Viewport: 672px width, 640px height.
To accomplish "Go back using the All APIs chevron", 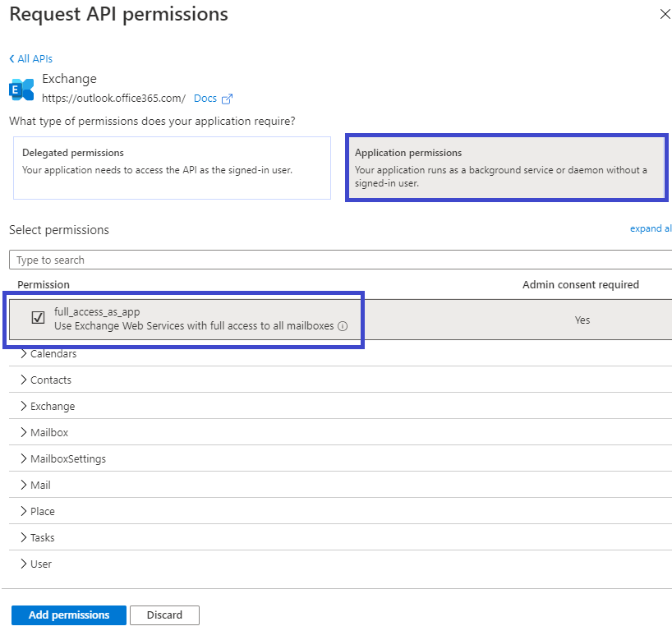I will (12, 59).
